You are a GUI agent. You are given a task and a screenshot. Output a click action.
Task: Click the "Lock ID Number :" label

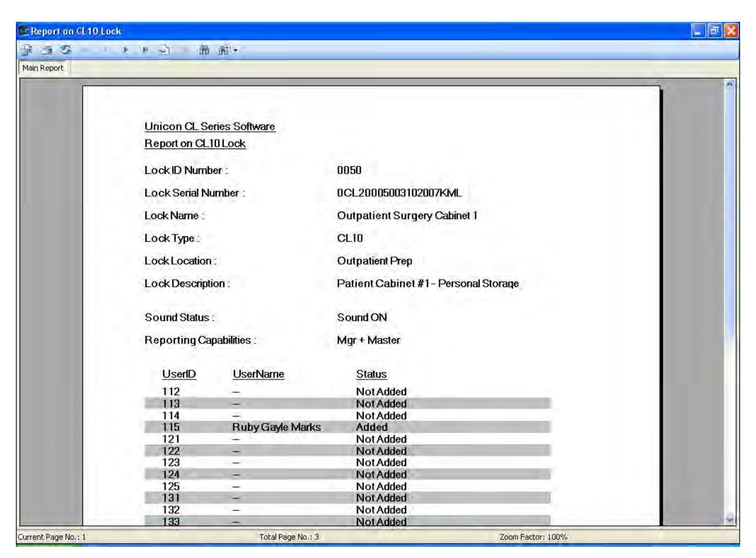click(x=186, y=171)
